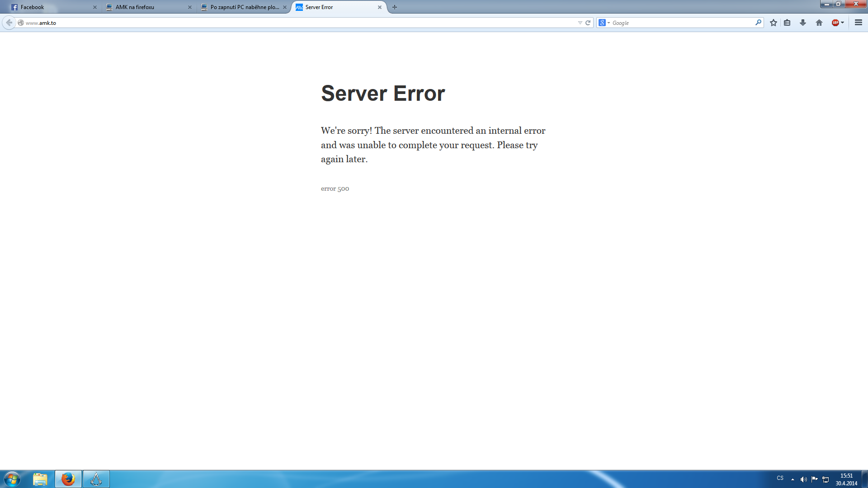Screen dimensions: 868x488
Task: Click the www.amk.to address bar
Action: click(x=271, y=23)
